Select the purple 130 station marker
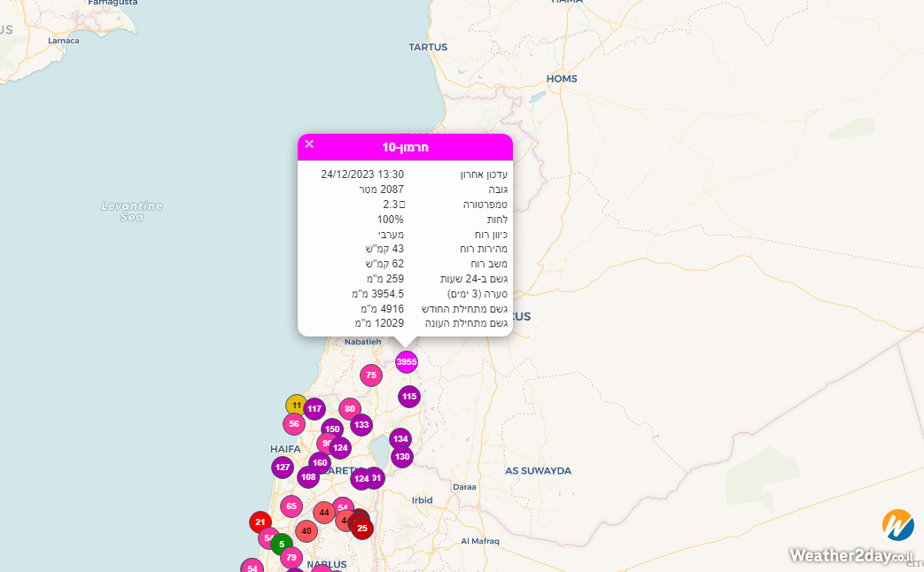This screenshot has width=924, height=572. (x=402, y=457)
